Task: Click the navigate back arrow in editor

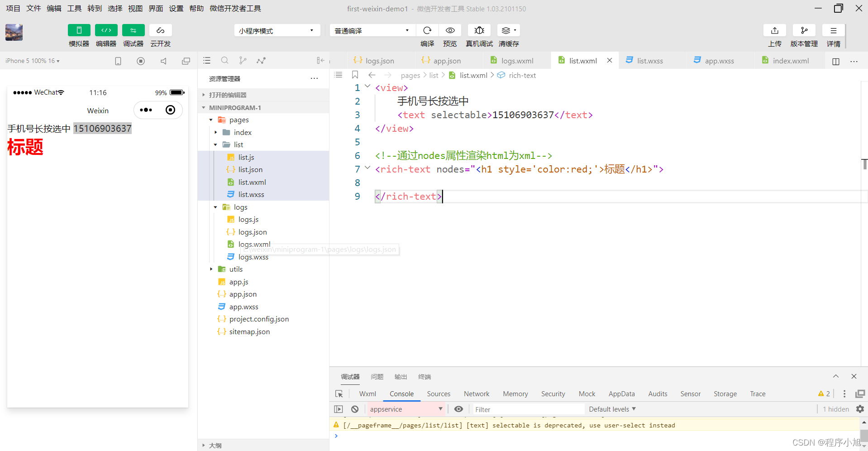Action: (x=372, y=75)
